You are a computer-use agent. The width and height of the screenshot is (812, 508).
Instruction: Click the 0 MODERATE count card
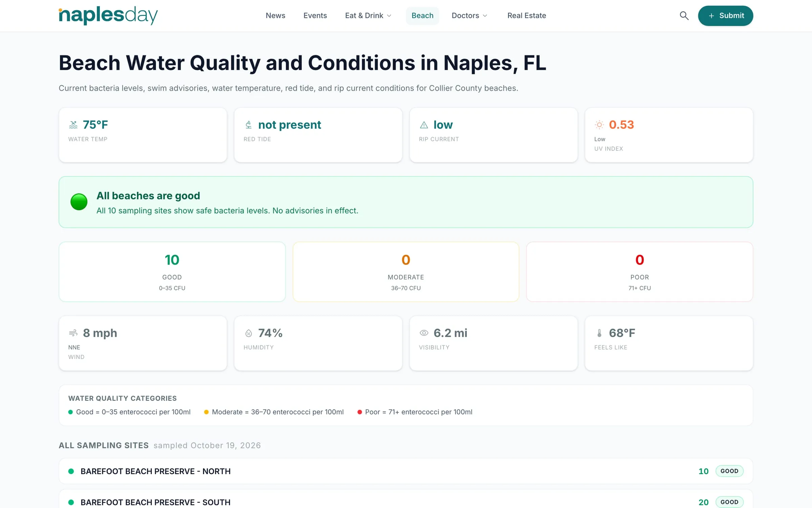406,272
